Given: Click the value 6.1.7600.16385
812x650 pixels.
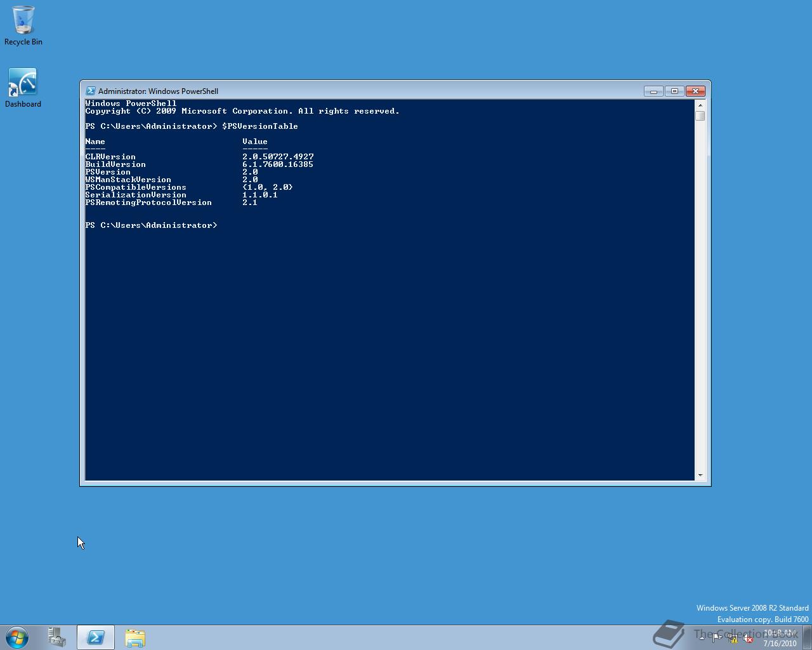Looking at the screenshot, I should pos(278,164).
